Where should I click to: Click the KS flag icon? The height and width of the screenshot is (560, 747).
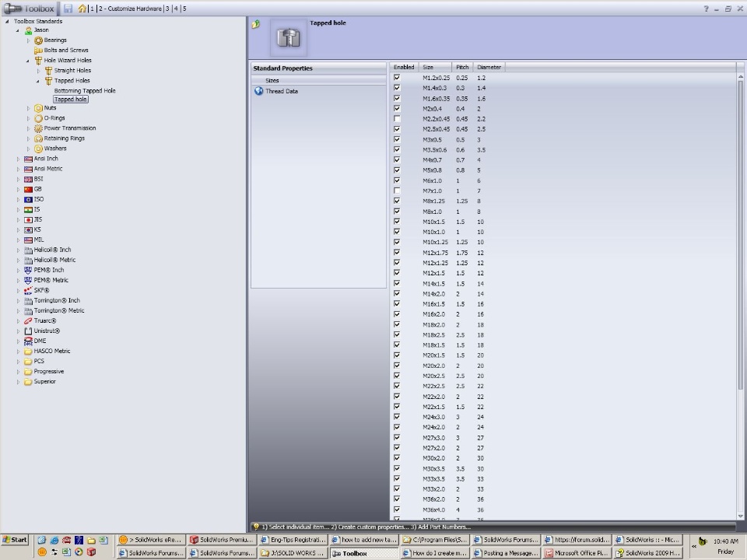pyautogui.click(x=28, y=230)
